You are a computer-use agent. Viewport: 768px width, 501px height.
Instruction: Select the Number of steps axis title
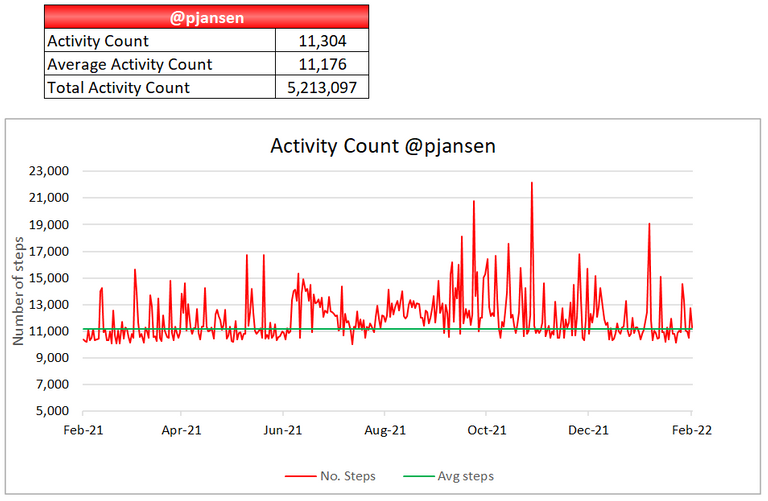coord(18,291)
